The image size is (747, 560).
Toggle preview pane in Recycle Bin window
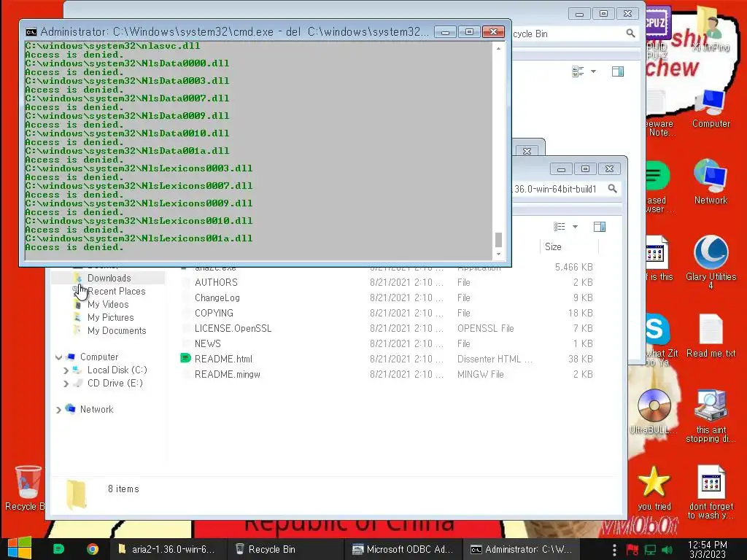tap(617, 71)
